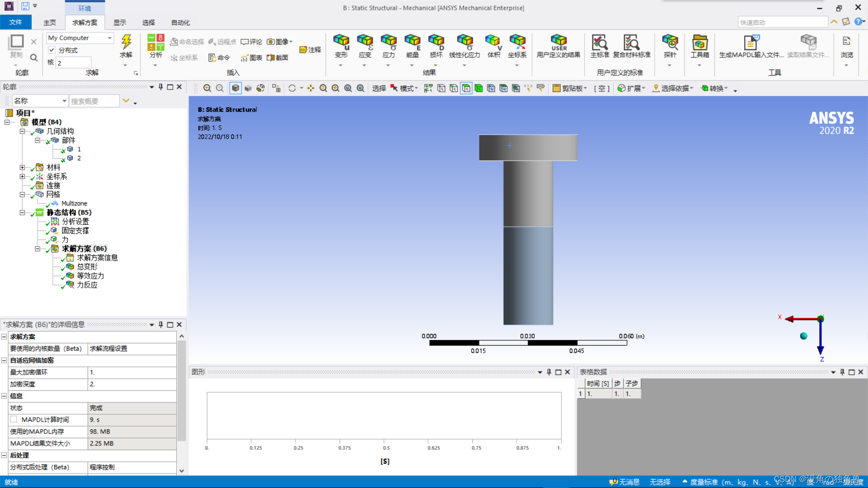Image resolution: width=868 pixels, height=488 pixels.
Task: Toggle the Distributed (分布式) checkbox
Action: pyautogui.click(x=52, y=50)
